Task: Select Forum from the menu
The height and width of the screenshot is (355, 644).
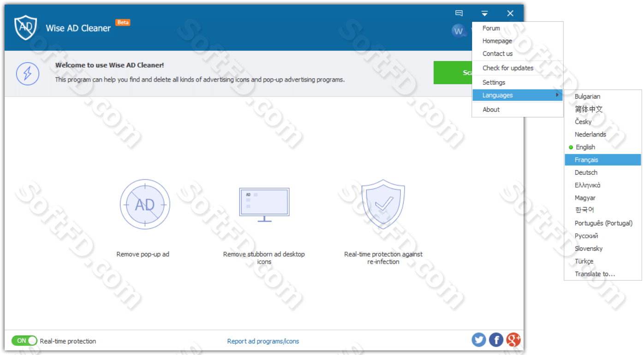Action: 518,28
